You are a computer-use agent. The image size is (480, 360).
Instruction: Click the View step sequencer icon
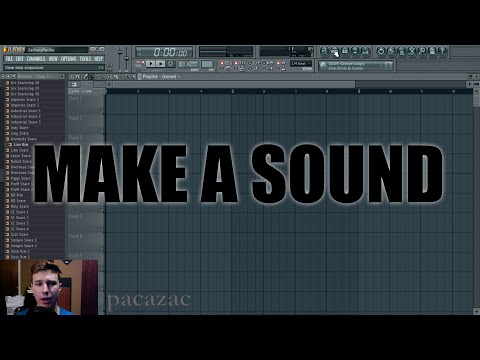(x=334, y=51)
